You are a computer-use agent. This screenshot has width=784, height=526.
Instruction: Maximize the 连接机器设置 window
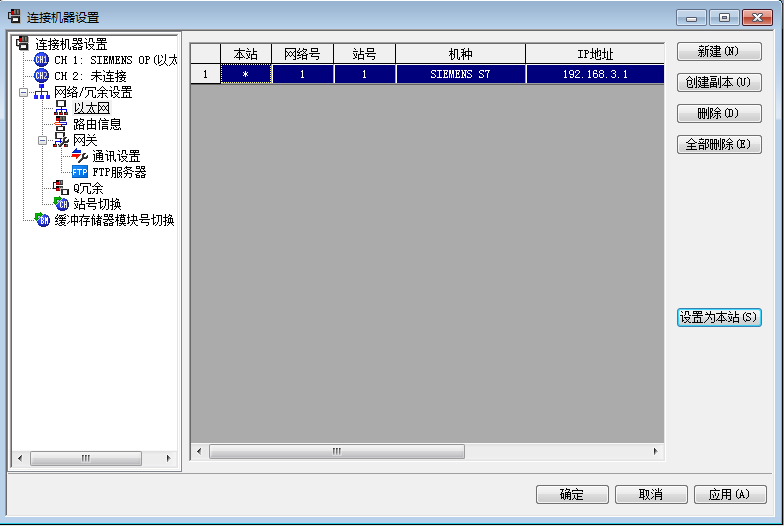click(724, 18)
